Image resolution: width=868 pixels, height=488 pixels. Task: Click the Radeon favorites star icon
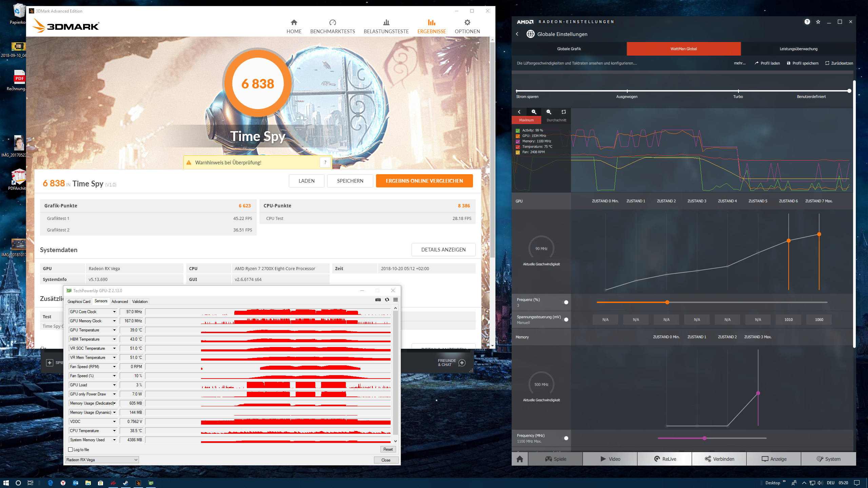(x=818, y=22)
